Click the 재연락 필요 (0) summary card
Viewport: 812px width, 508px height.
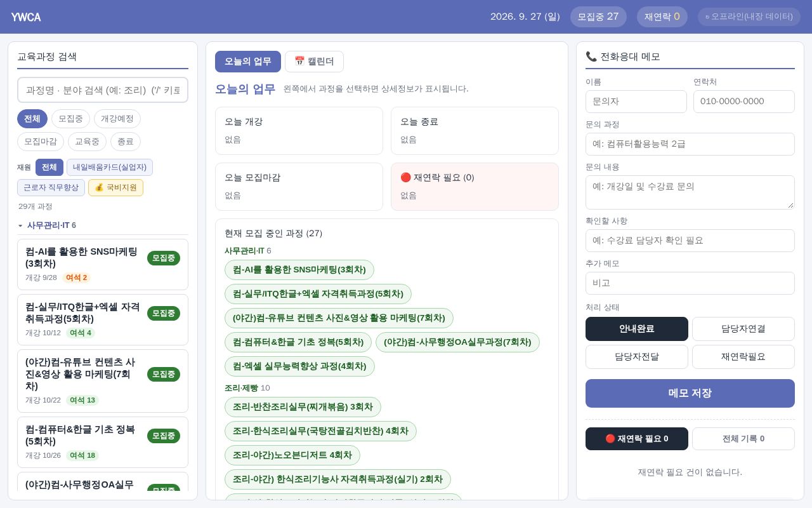[475, 187]
